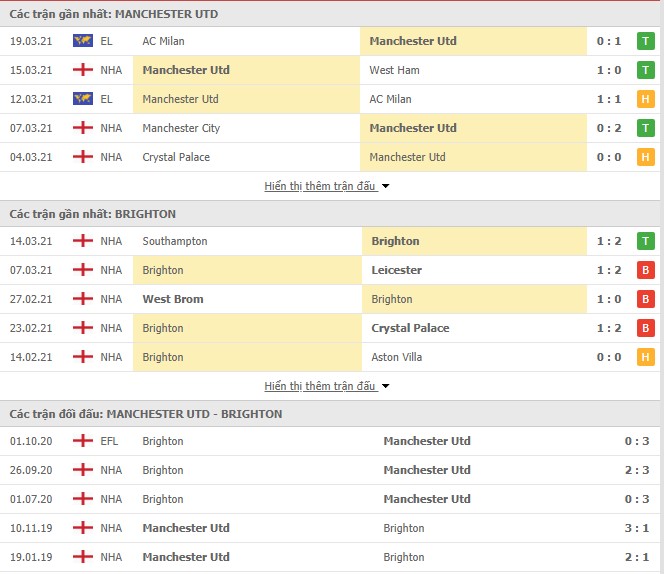Click orange H badge on 12.03.21 row

coord(645,99)
